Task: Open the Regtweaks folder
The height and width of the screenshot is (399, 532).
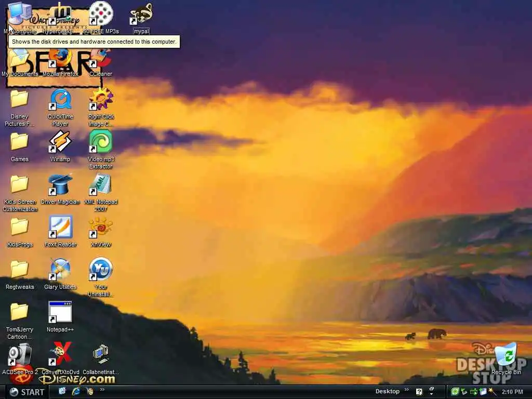Action: (20, 275)
